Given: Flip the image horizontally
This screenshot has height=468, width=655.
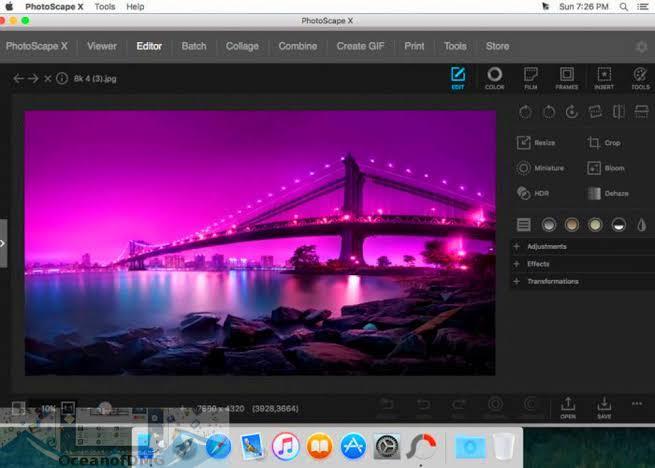Looking at the screenshot, I should click(x=618, y=112).
